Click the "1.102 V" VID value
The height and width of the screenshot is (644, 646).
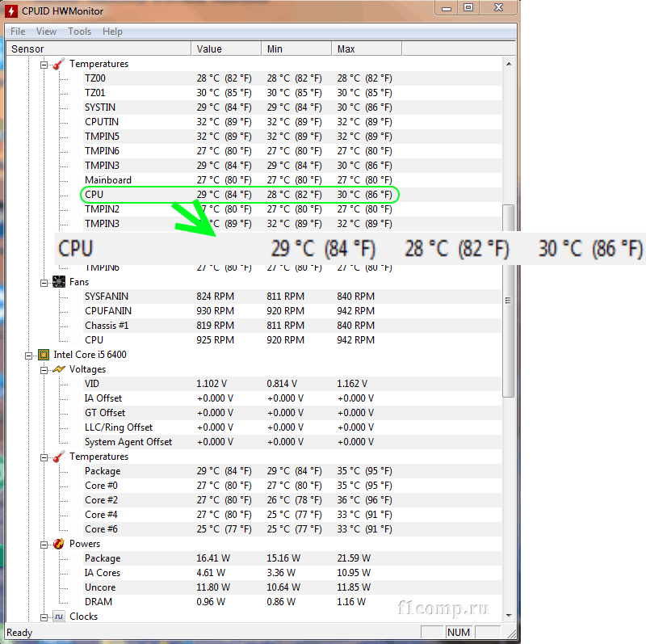click(x=212, y=384)
